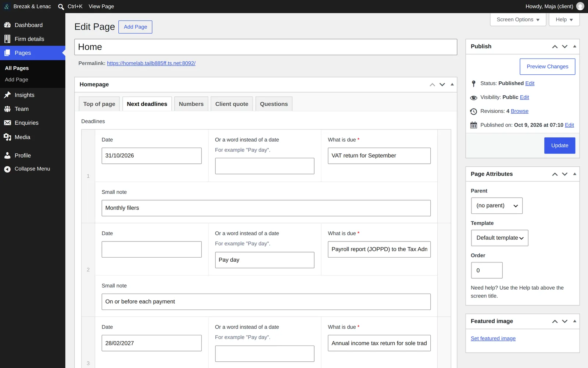Switch to the Numbers tab
The image size is (588, 368).
pos(191,104)
